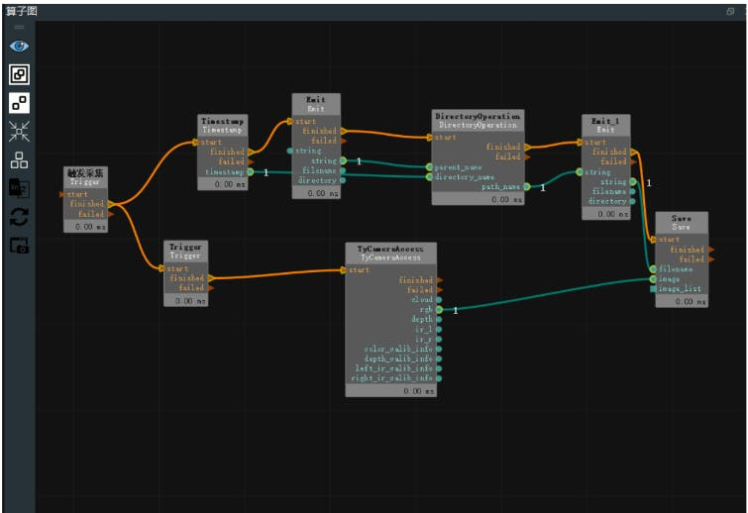Click the finished port of DirectoryOperation node
This screenshot has height=513, width=748.
coord(528,147)
